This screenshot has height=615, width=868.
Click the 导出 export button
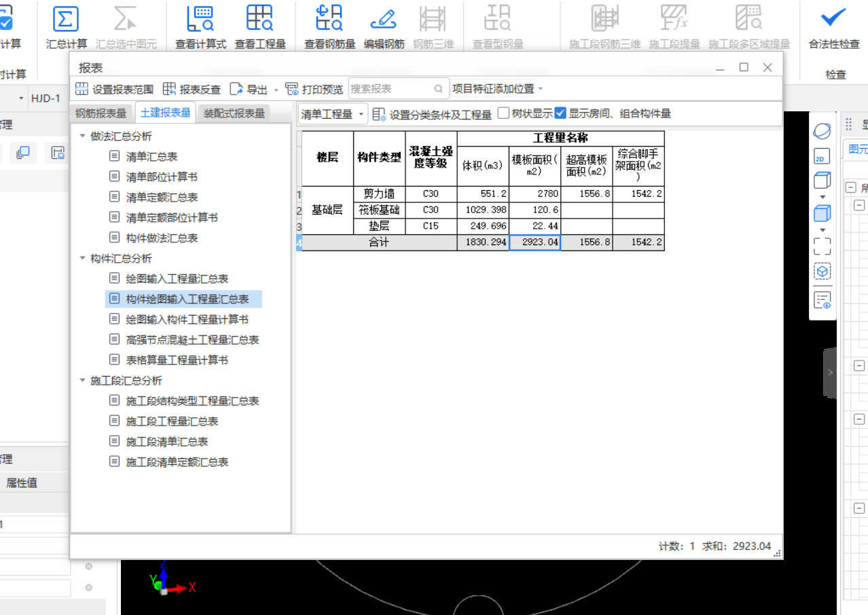[249, 89]
